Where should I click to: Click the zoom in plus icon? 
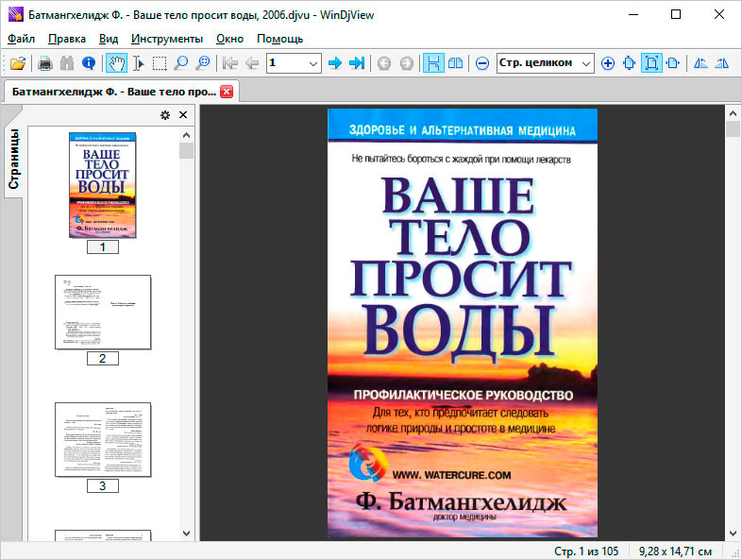608,63
